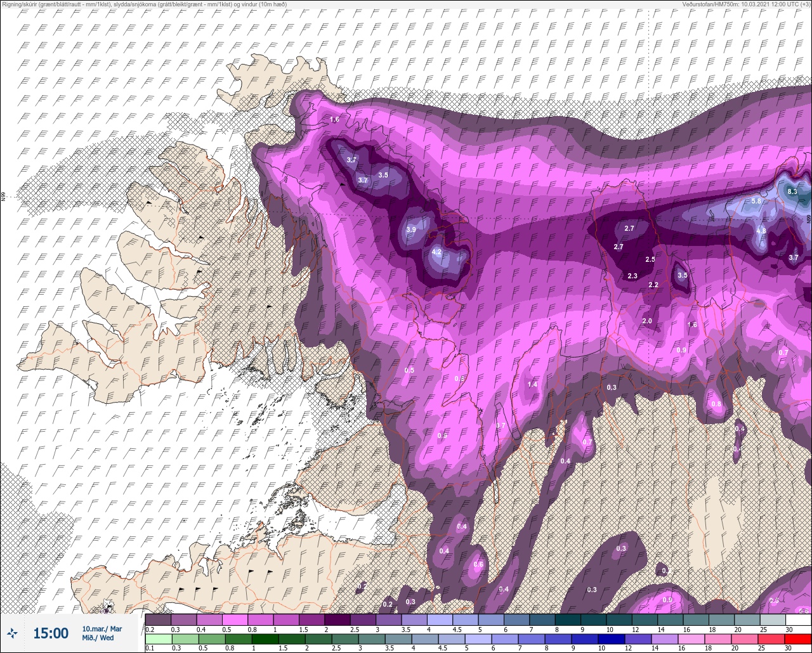Click the '10.mar./ Mar' date label
This screenshot has height=653, width=812.
coord(102,629)
